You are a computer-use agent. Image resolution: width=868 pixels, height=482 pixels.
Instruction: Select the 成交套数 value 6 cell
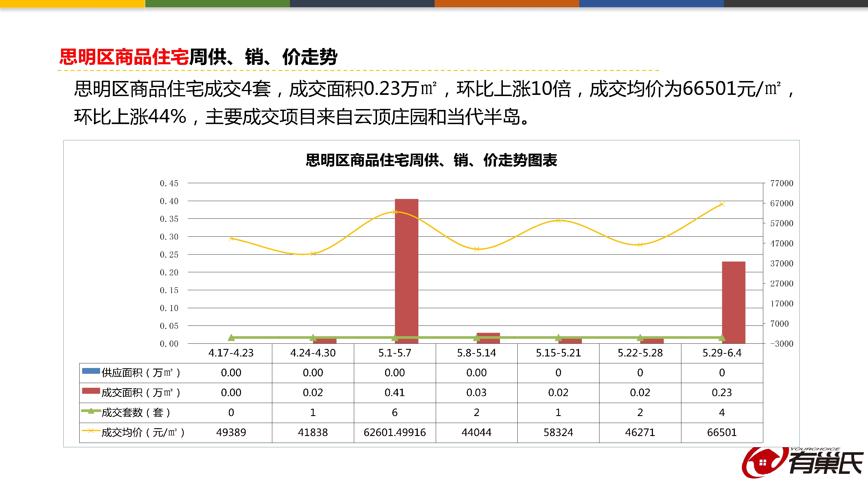point(395,412)
